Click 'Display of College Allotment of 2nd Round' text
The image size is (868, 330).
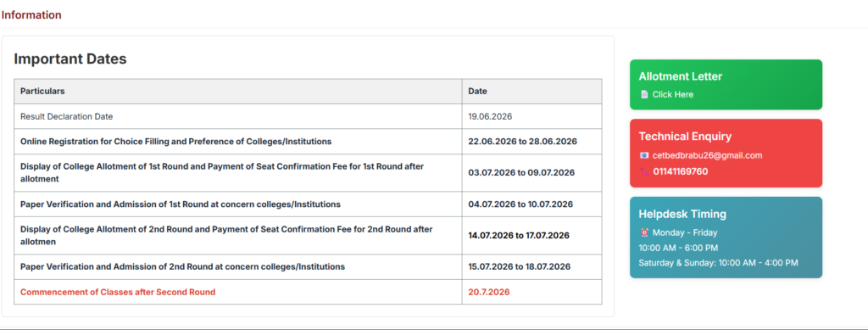coord(226,235)
